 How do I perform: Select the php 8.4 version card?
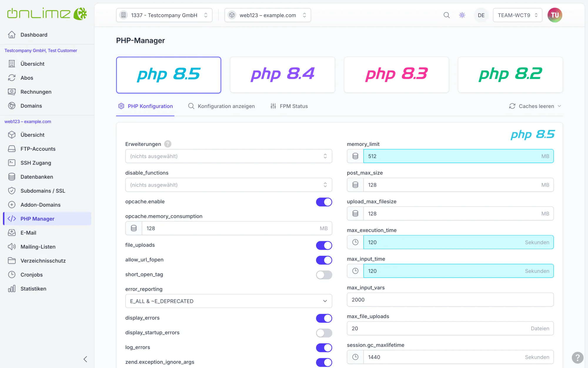[x=282, y=75]
